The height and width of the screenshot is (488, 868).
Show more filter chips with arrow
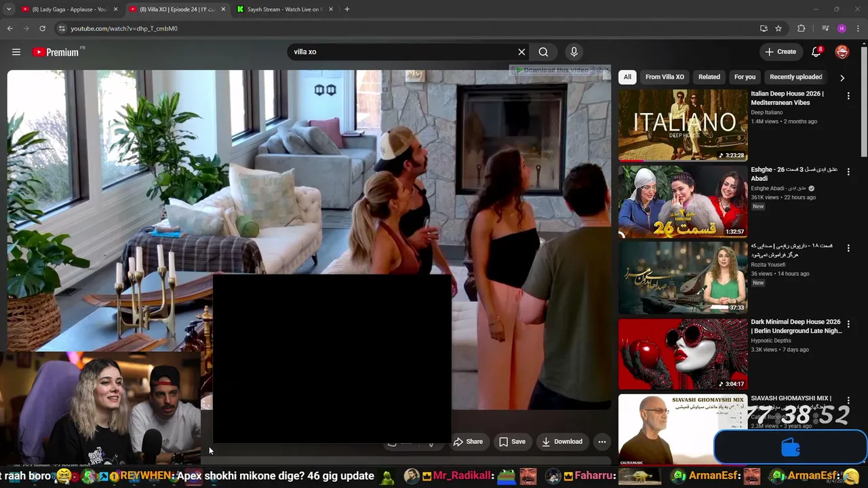(x=842, y=78)
